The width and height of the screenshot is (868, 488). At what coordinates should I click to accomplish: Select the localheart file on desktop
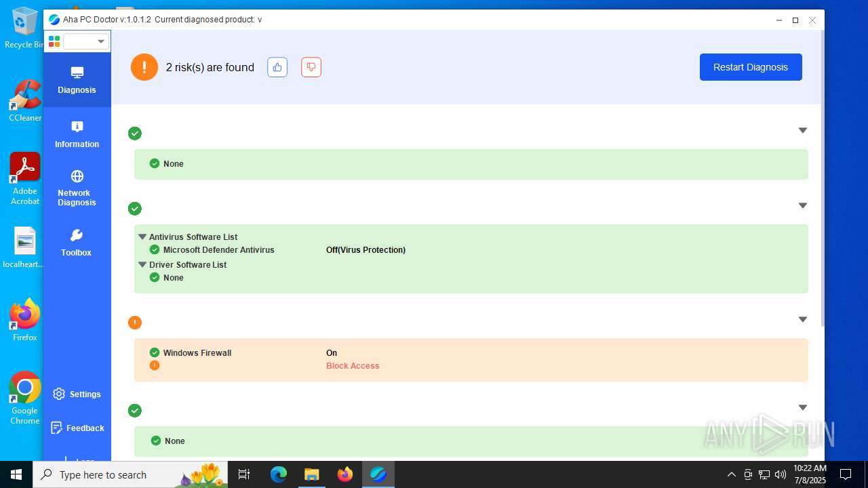point(24,247)
